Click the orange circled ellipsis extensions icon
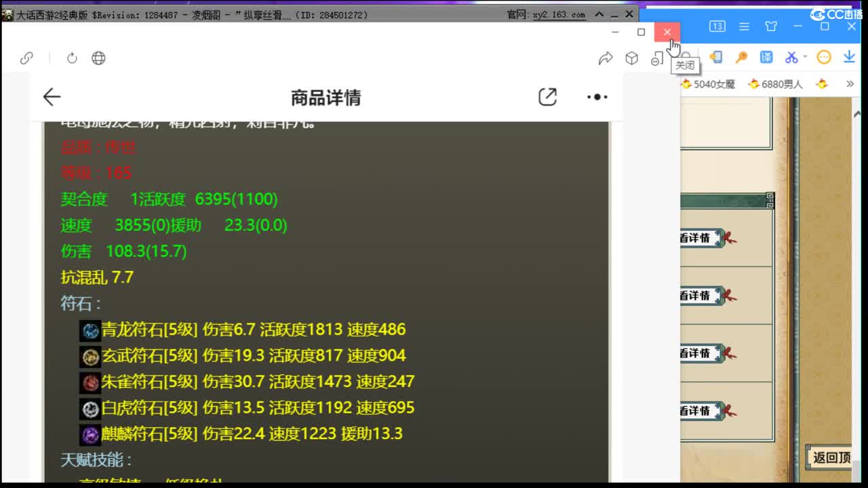 click(x=824, y=58)
